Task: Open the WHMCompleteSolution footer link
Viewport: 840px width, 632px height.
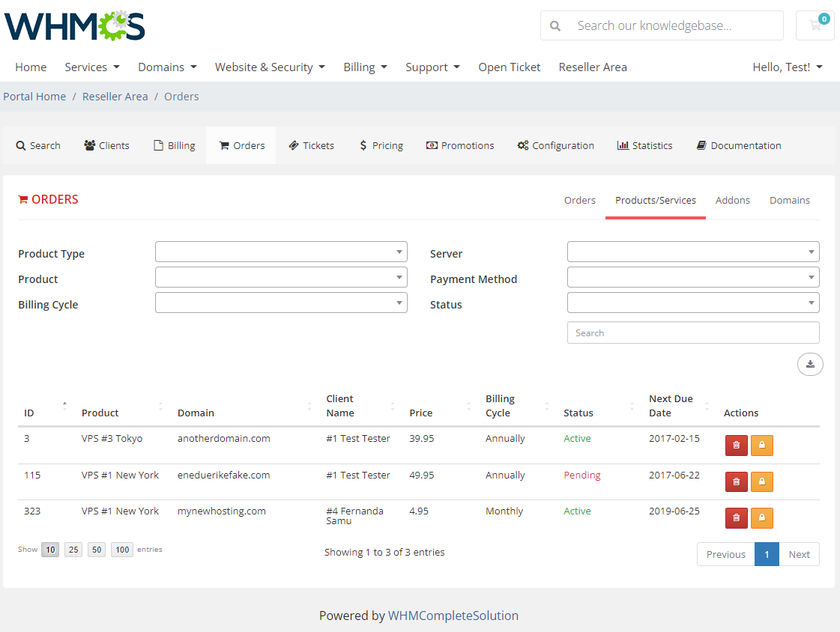Action: (453, 616)
